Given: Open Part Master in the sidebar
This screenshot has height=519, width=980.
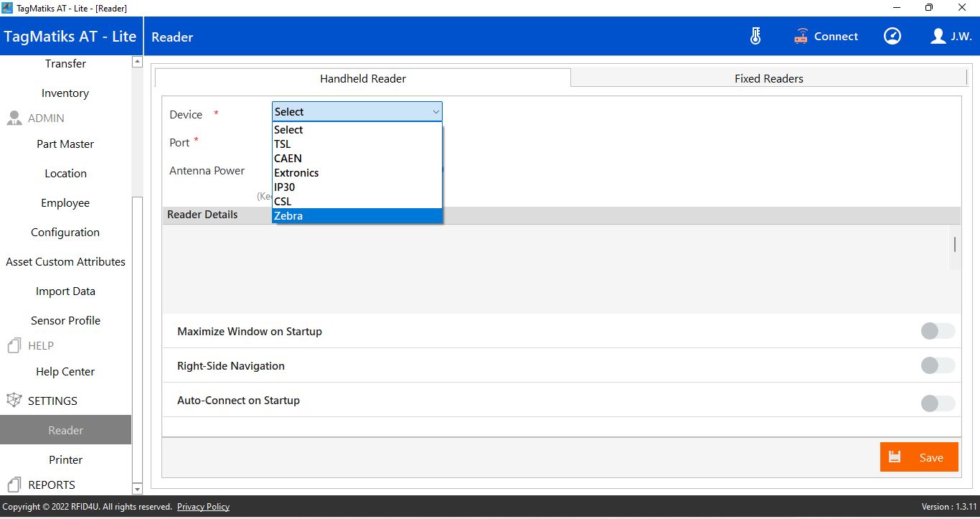Looking at the screenshot, I should click(x=65, y=144).
